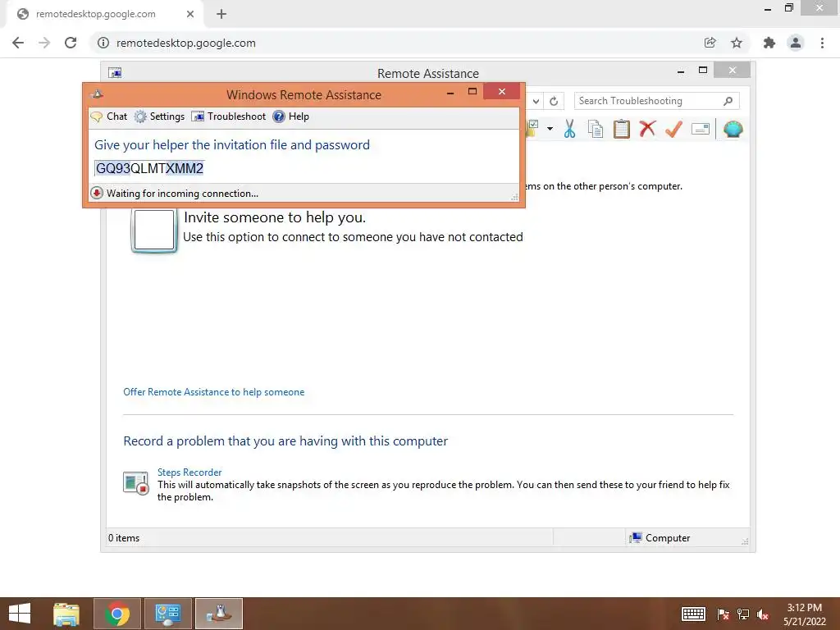Click the network tray icon
The height and width of the screenshot is (630, 840).
click(743, 614)
